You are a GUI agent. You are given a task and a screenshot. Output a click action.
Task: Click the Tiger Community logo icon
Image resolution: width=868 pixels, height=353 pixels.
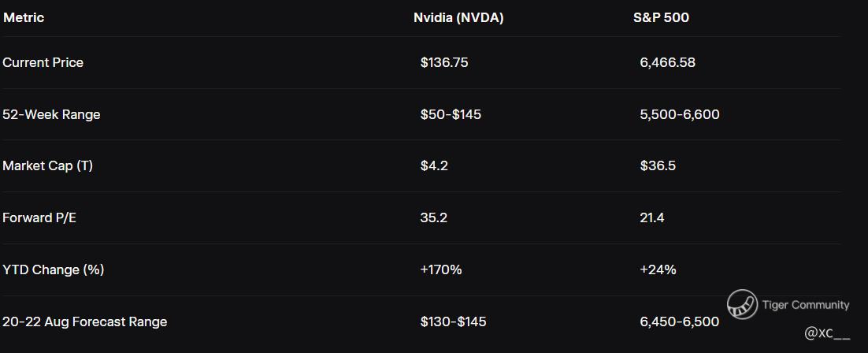[x=742, y=305]
